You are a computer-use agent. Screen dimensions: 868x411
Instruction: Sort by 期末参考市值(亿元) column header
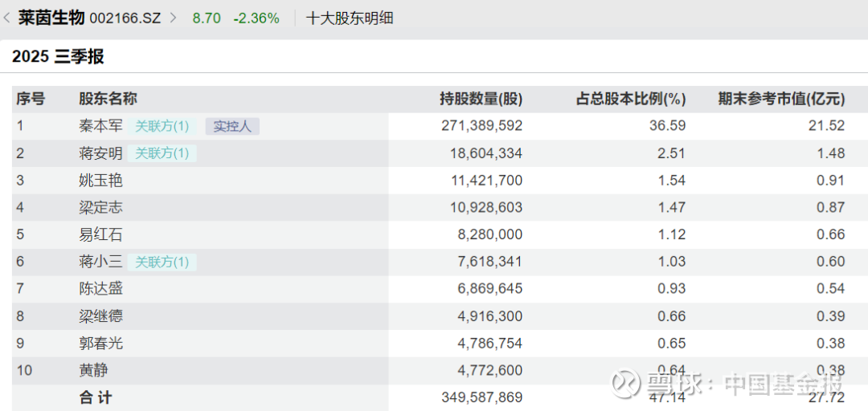point(781,99)
